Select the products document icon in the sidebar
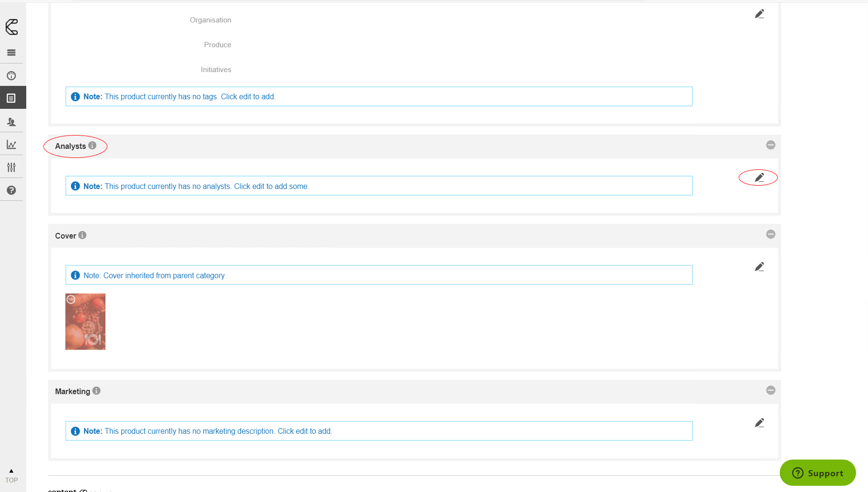 pos(11,98)
